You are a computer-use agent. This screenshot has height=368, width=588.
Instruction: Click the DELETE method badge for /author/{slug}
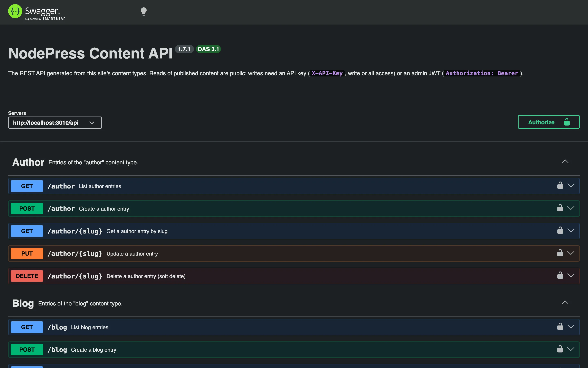click(27, 276)
